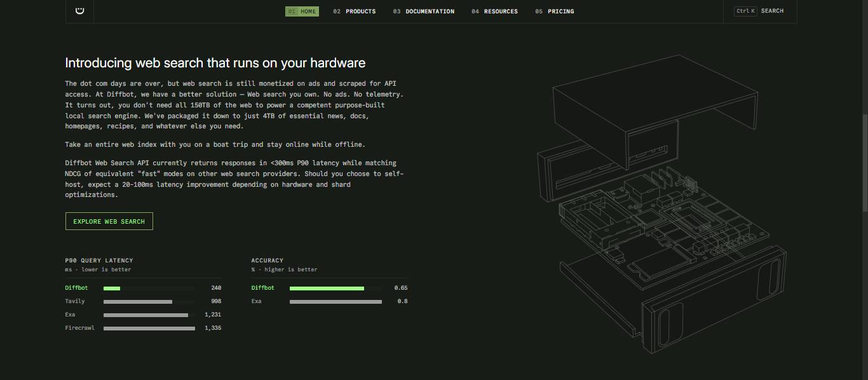Click the 0.65 accuracy value
The image size is (868, 380).
401,288
